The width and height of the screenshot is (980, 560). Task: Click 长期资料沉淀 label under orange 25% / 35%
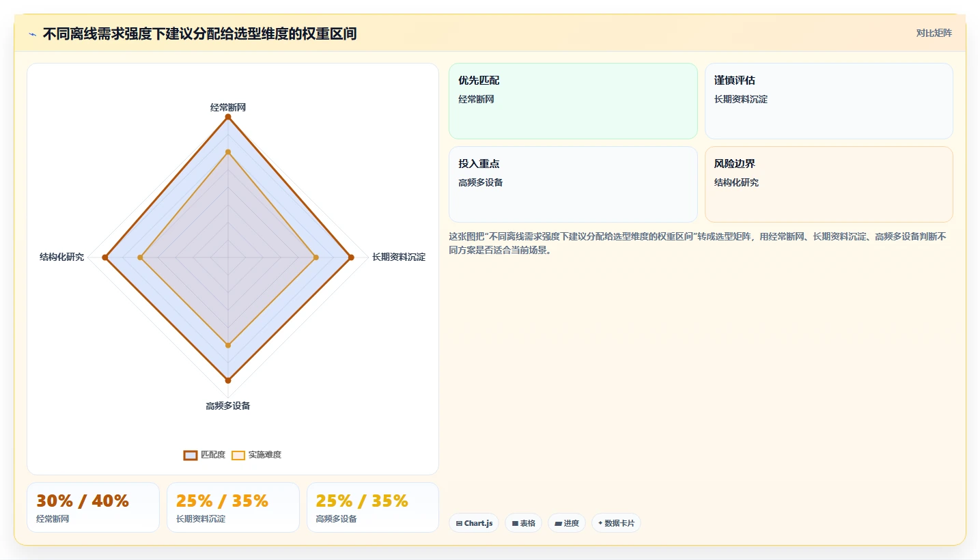tap(201, 519)
